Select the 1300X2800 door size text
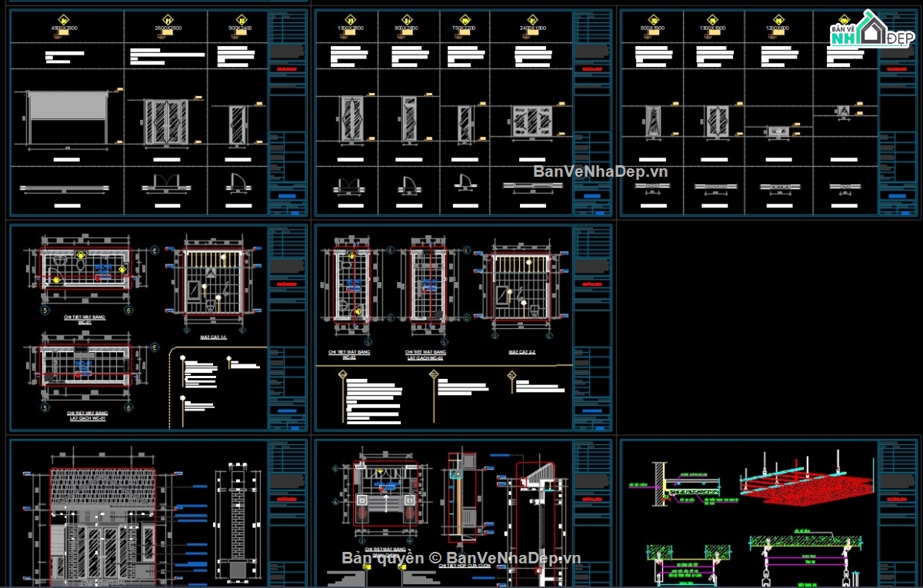 [x=350, y=28]
